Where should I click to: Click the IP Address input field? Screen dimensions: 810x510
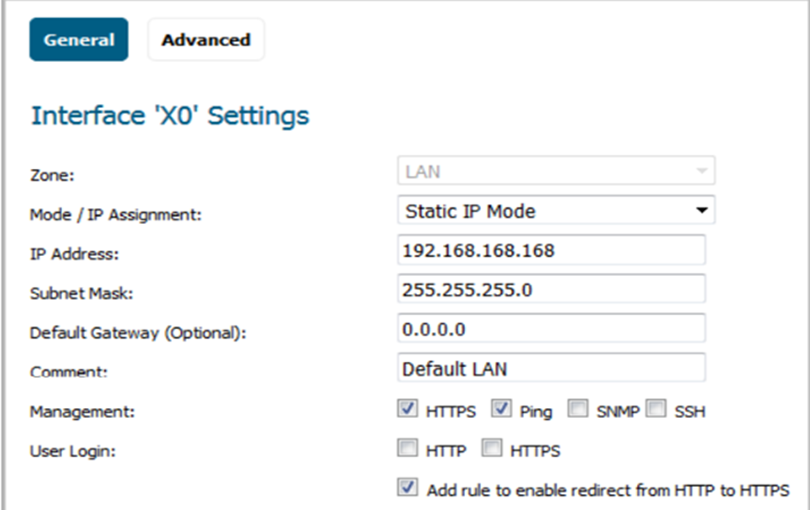coord(551,250)
